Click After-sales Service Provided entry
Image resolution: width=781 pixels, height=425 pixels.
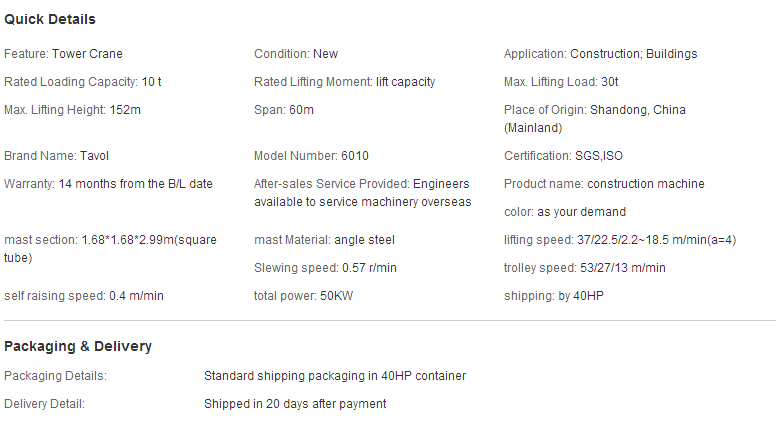coord(363,193)
